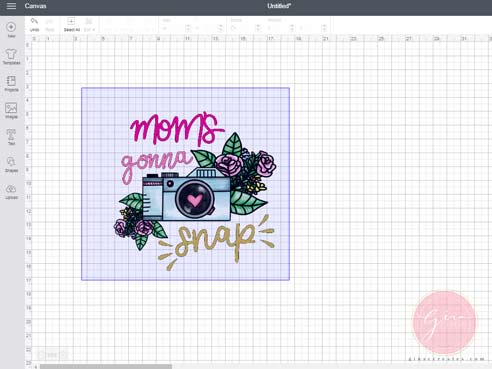Click the horizontal canvas scrollbar
This screenshot has width=492, height=369.
tap(106, 367)
